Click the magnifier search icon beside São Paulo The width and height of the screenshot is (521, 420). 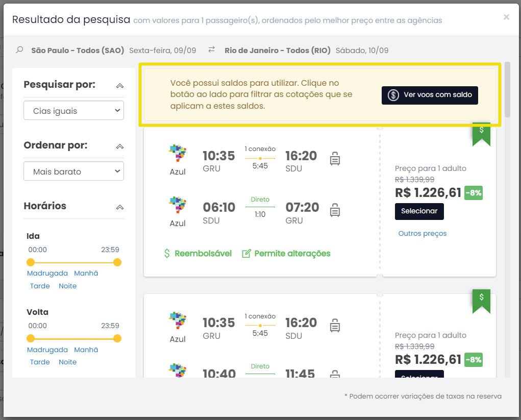pyautogui.click(x=19, y=50)
